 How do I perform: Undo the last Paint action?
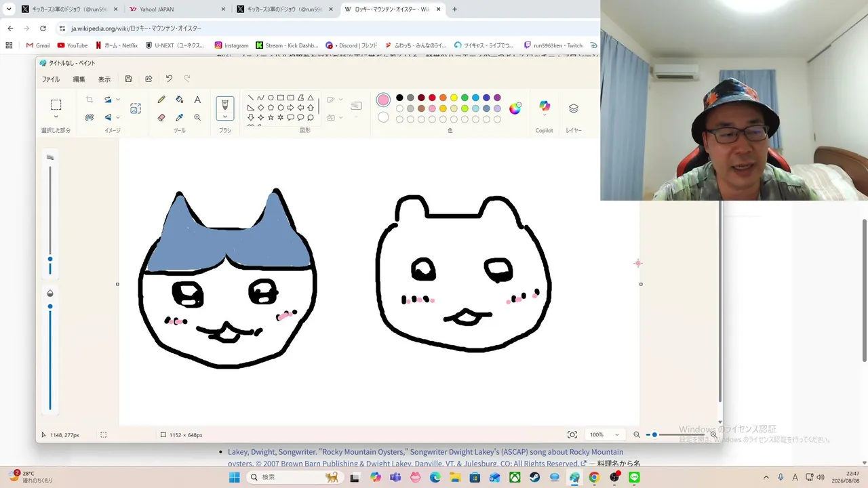coord(169,79)
